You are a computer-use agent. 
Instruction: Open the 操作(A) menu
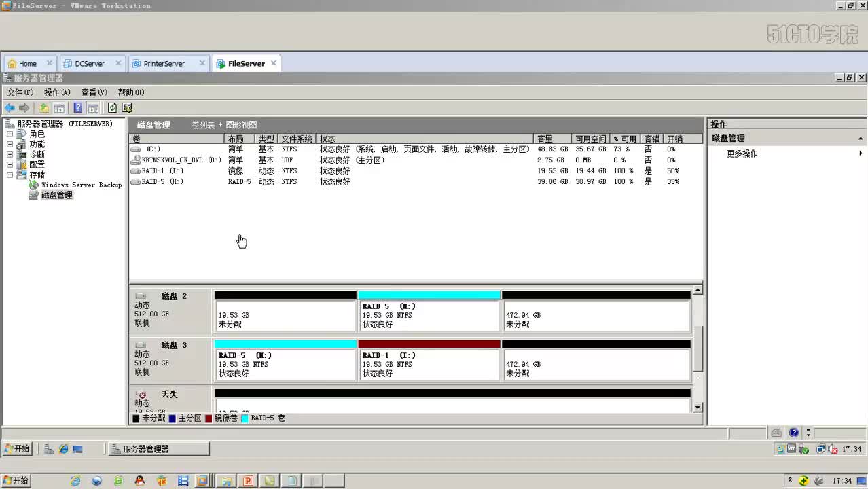(x=57, y=92)
